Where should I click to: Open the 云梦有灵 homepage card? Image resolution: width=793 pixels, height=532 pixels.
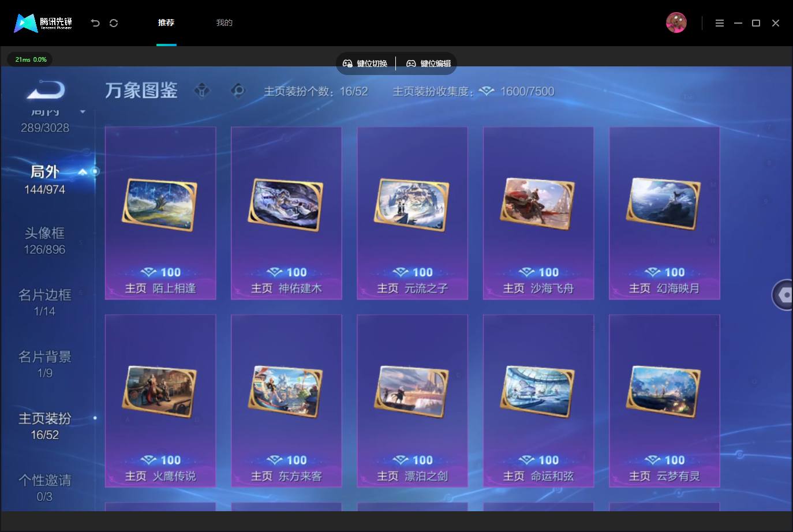664,401
